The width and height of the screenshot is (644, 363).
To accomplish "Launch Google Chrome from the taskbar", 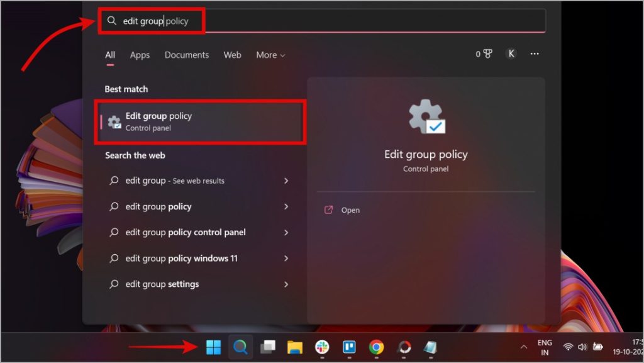I will tap(377, 347).
